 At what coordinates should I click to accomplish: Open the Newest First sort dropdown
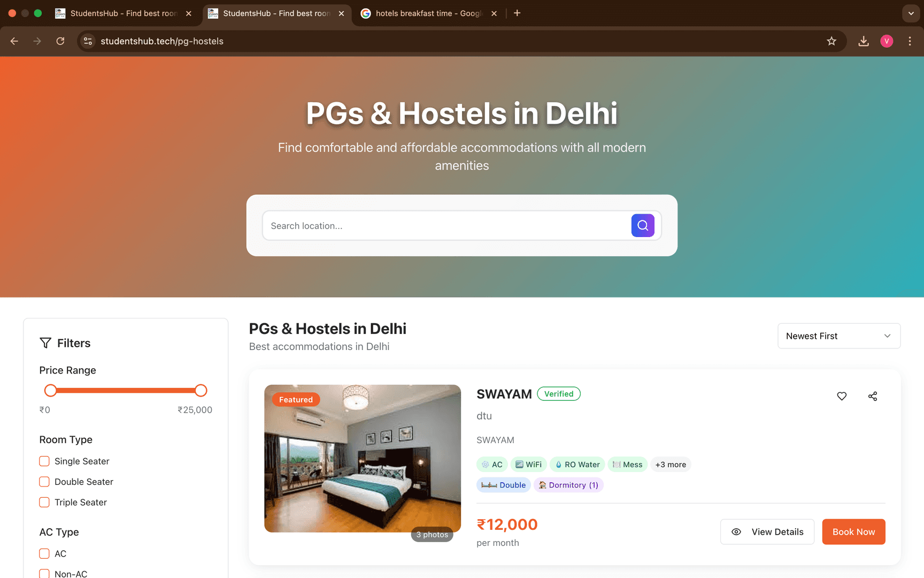839,336
